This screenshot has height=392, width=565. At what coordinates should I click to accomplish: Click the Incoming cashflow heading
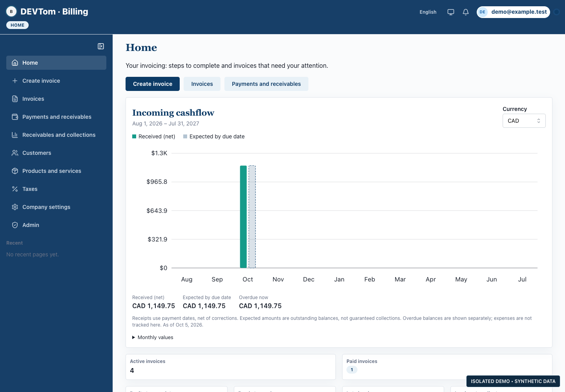tap(173, 113)
